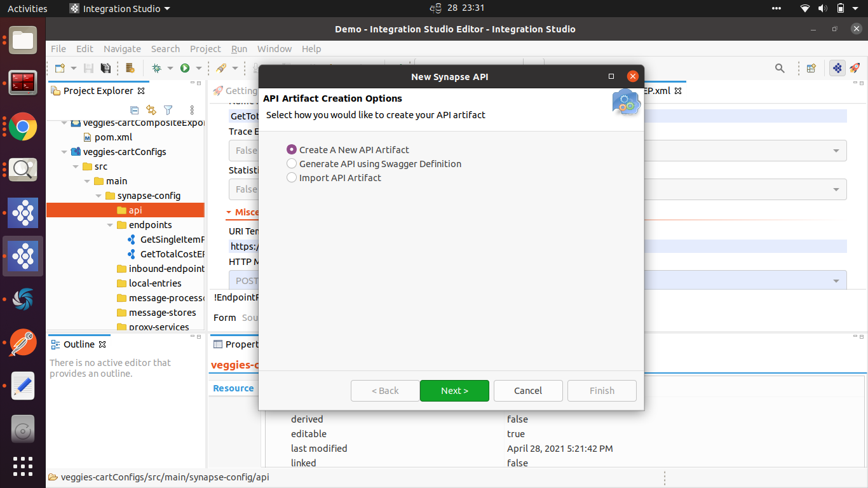Image resolution: width=868 pixels, height=488 pixels.
Task: Close the Outline view tab
Action: [102, 344]
